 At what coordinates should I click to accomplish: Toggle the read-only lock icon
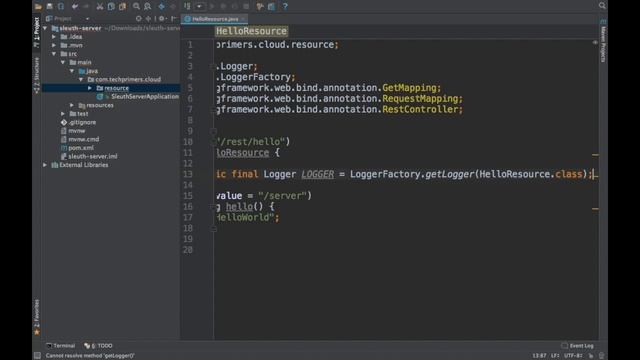tap(591, 356)
